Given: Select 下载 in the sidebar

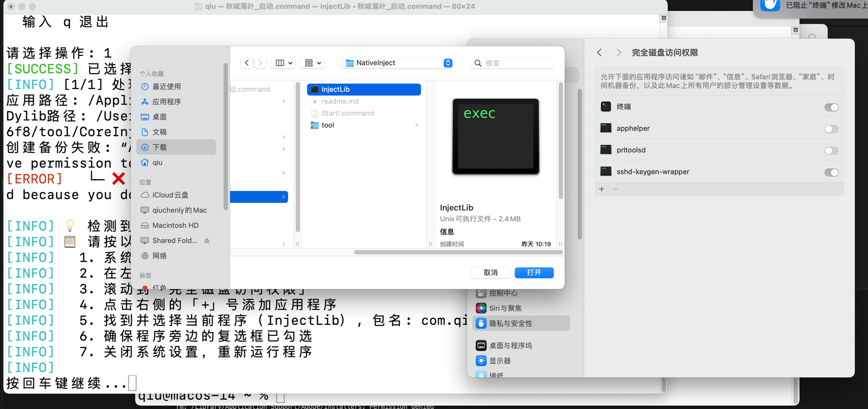Looking at the screenshot, I should [159, 148].
